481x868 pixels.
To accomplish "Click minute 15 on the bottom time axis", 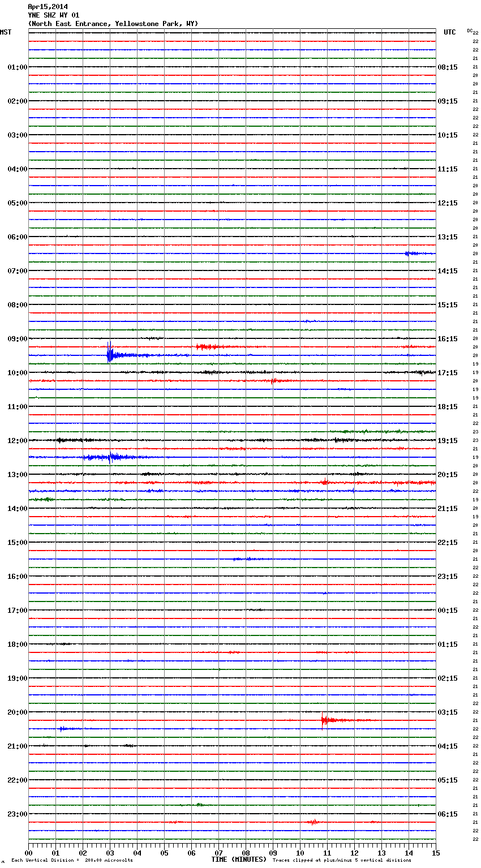I will (x=436, y=853).
